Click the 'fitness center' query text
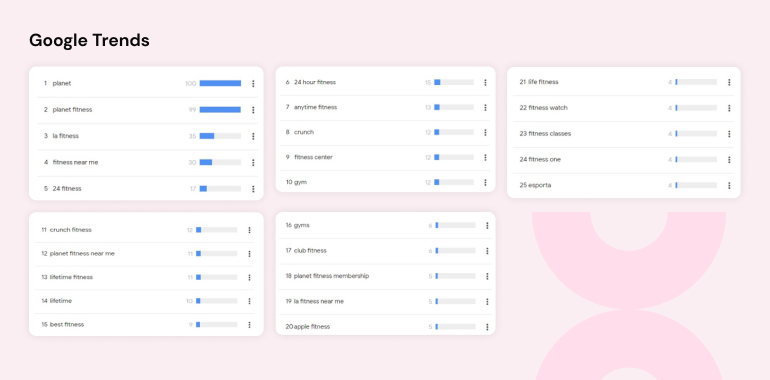This screenshot has height=380, width=770. pyautogui.click(x=313, y=157)
